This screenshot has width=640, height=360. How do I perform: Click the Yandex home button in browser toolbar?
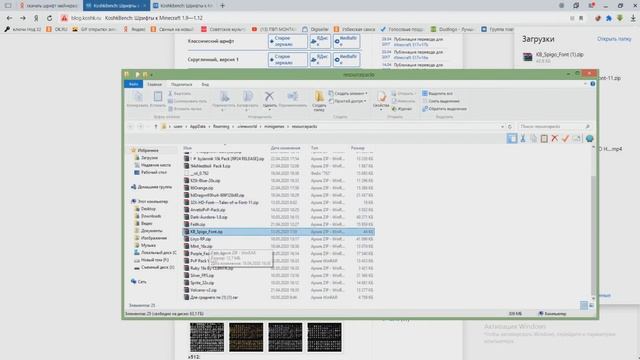[36, 18]
